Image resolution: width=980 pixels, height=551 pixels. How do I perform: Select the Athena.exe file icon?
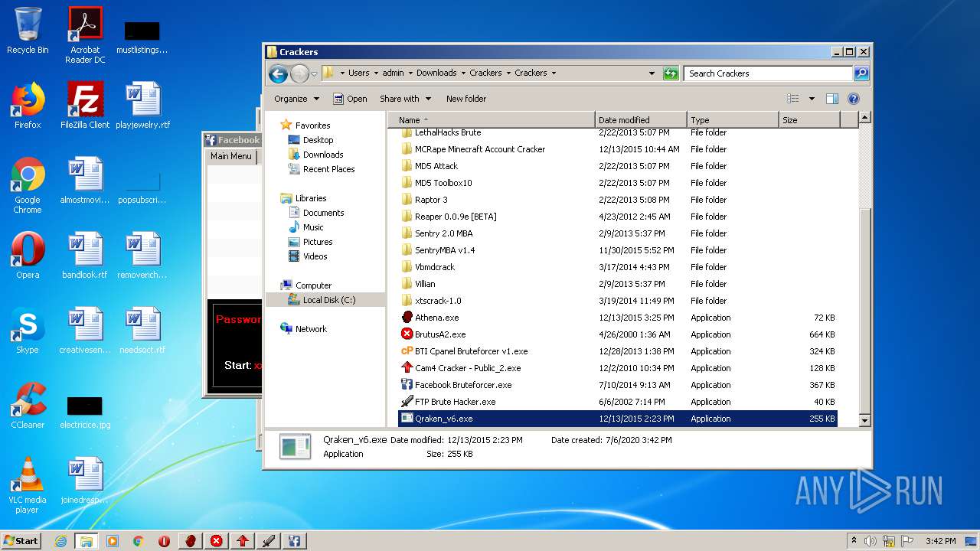click(407, 318)
